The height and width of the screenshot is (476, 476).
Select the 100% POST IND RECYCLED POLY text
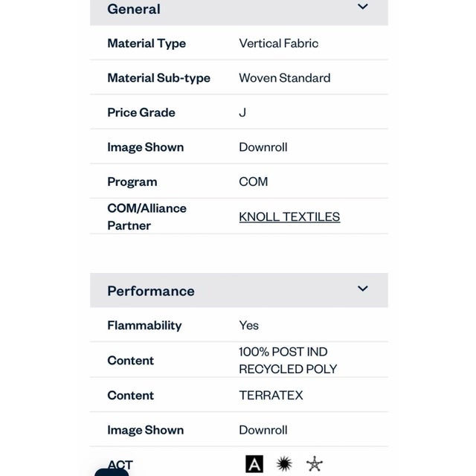coord(288,360)
